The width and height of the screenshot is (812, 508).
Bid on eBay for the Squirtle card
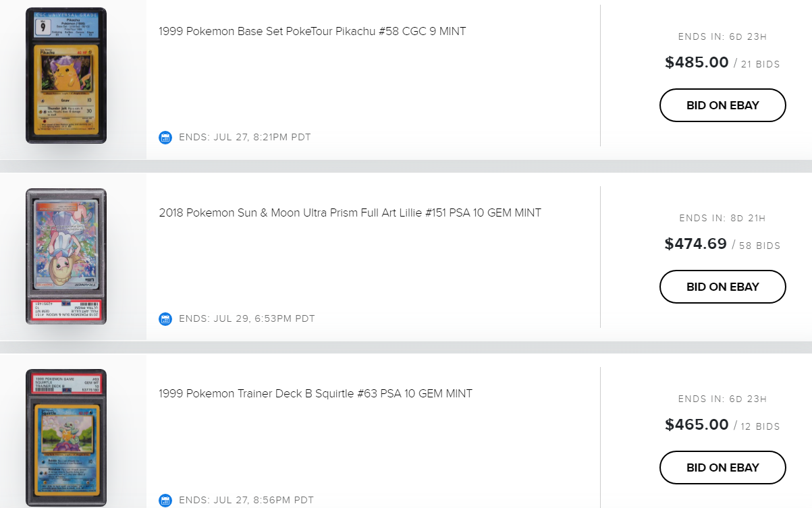tap(723, 468)
